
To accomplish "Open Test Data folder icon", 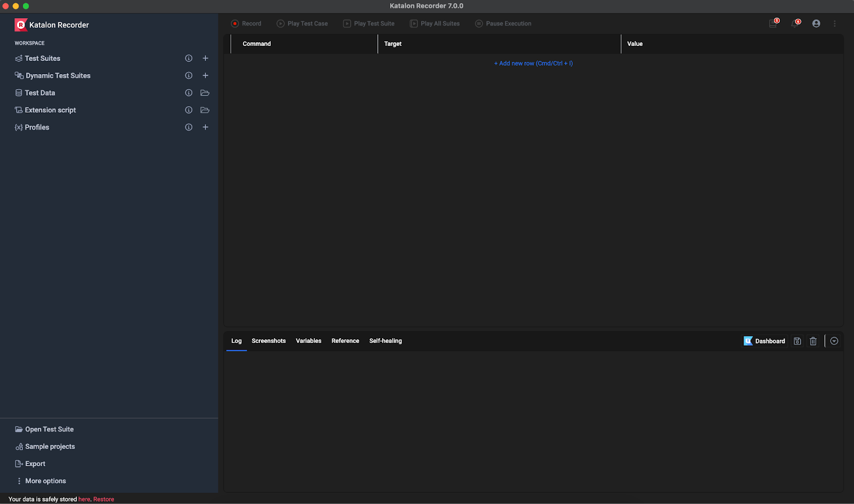I will tap(205, 93).
